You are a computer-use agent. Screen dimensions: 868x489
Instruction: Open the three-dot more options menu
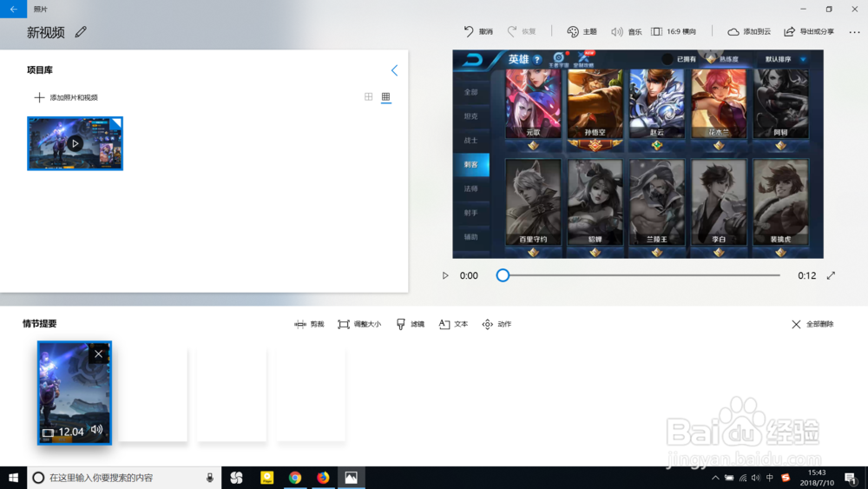point(854,32)
